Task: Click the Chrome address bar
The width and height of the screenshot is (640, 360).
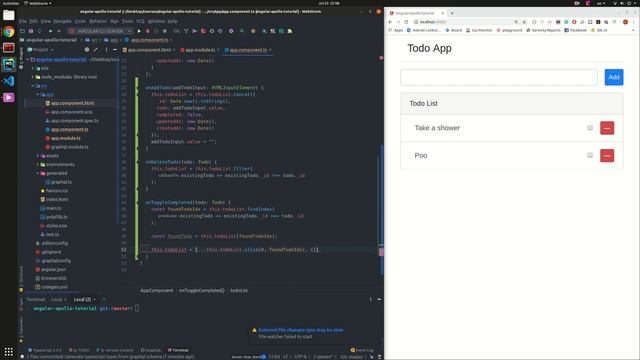Action: click(x=463, y=22)
